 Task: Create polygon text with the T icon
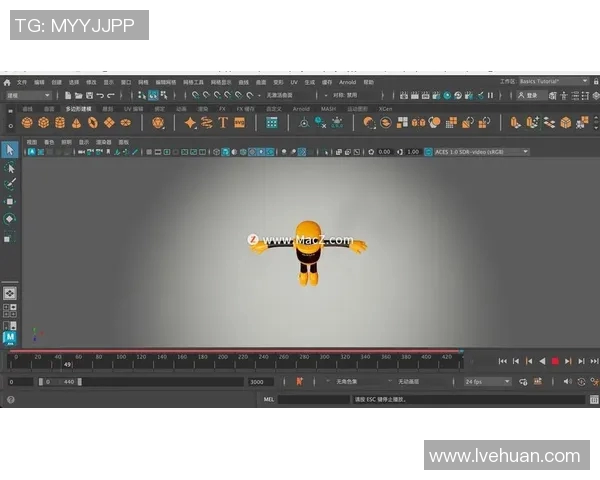coord(223,123)
